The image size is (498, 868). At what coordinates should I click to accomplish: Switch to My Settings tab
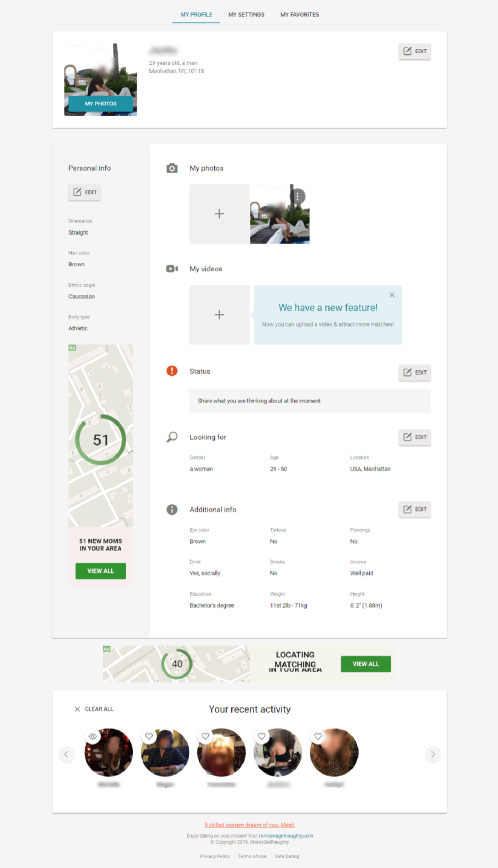click(246, 14)
